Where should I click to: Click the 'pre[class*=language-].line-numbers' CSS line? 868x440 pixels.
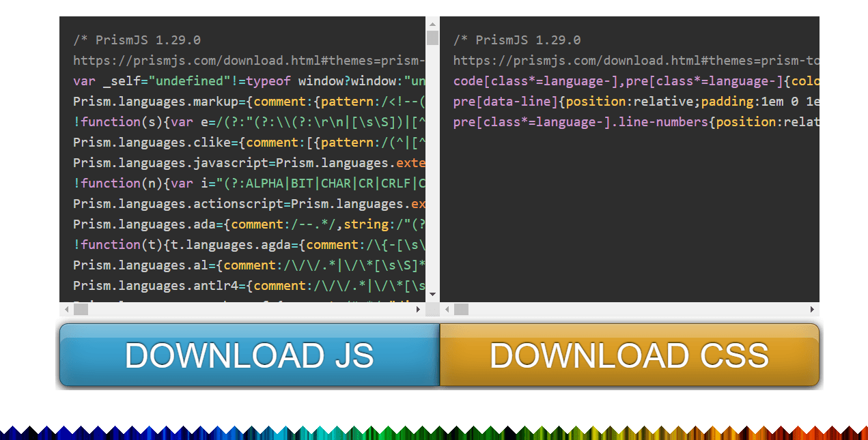(x=636, y=122)
